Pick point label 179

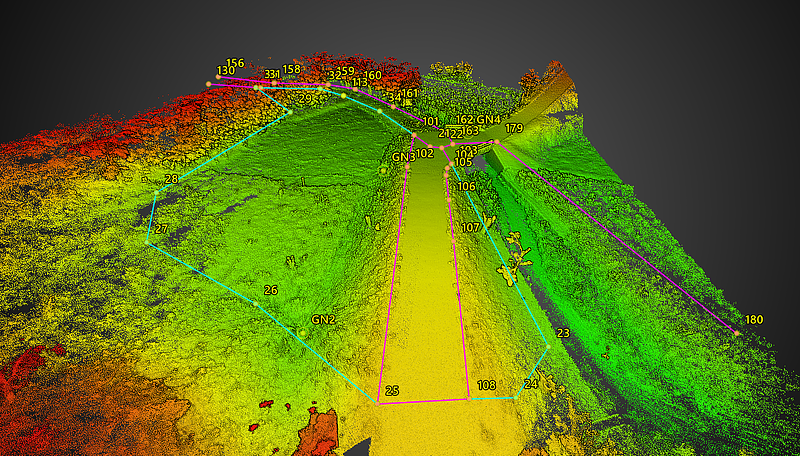point(514,128)
